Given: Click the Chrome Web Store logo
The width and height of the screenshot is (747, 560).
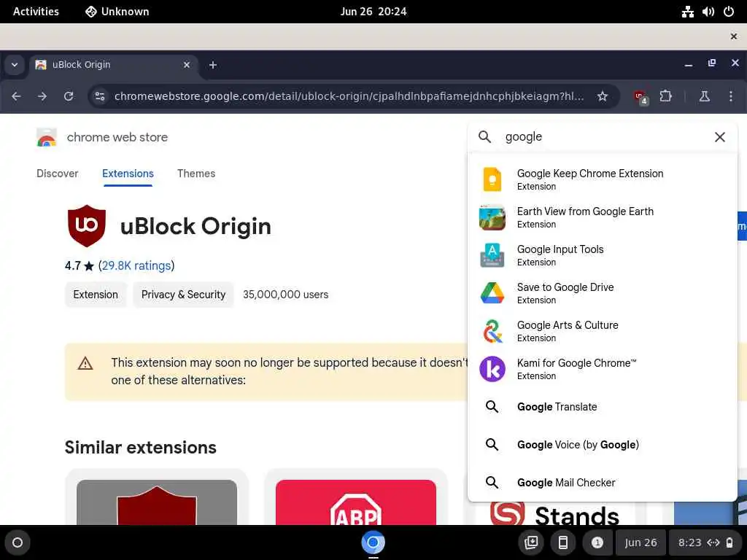Looking at the screenshot, I should pos(47,137).
